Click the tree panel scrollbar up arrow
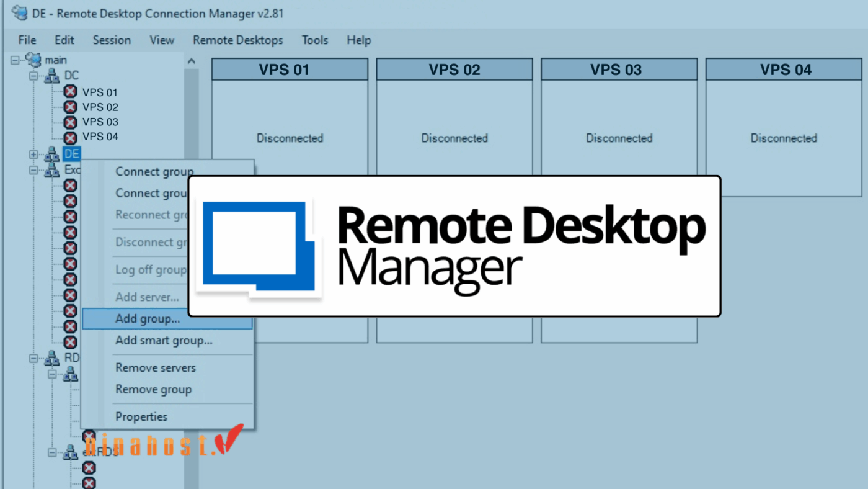 pos(191,60)
